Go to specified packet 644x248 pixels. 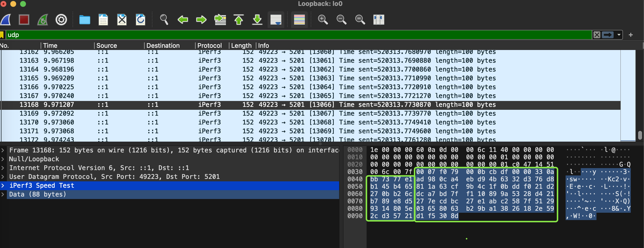(220, 20)
